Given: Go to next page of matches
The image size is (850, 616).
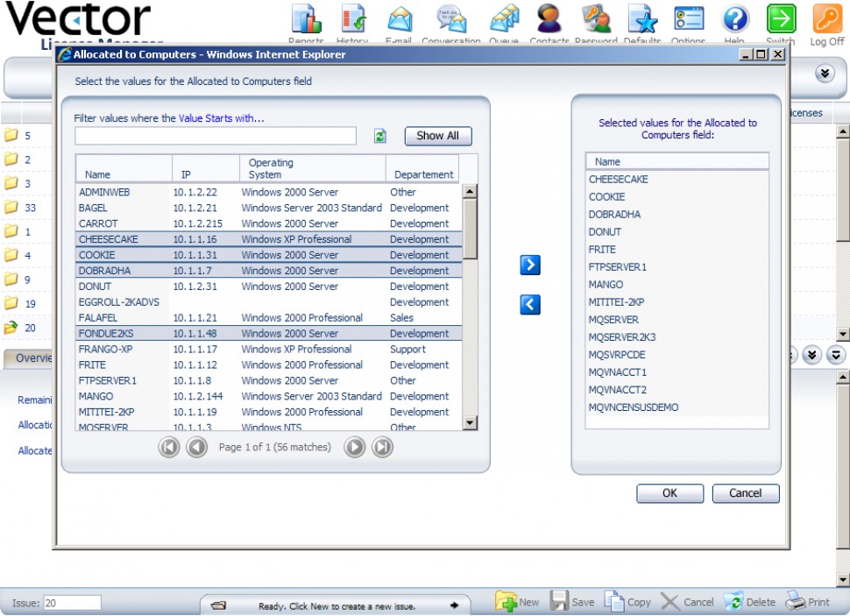Looking at the screenshot, I should click(x=355, y=448).
